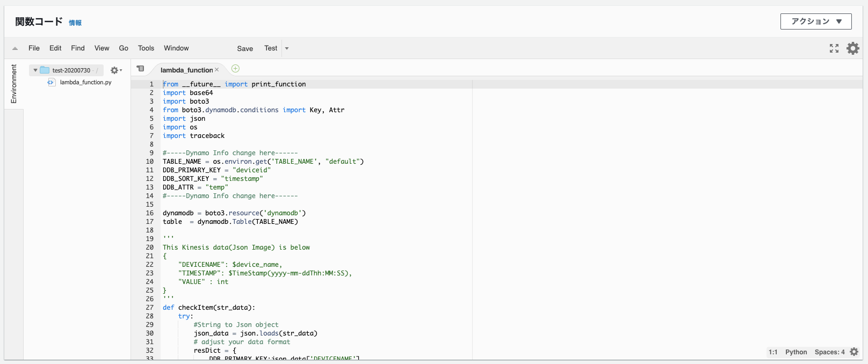
Task: Open the アクション dropdown button
Action: click(816, 21)
